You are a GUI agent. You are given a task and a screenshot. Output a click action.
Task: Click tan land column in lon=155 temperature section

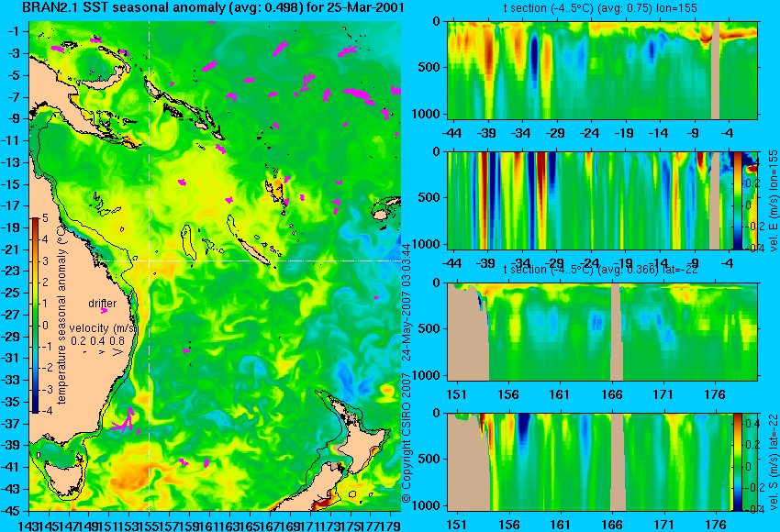coord(716,70)
